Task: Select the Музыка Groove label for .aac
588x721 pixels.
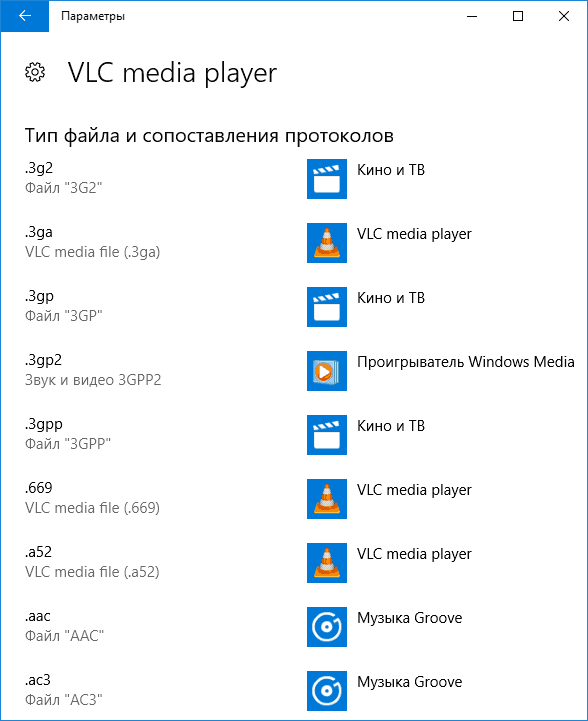Action: [x=410, y=618]
